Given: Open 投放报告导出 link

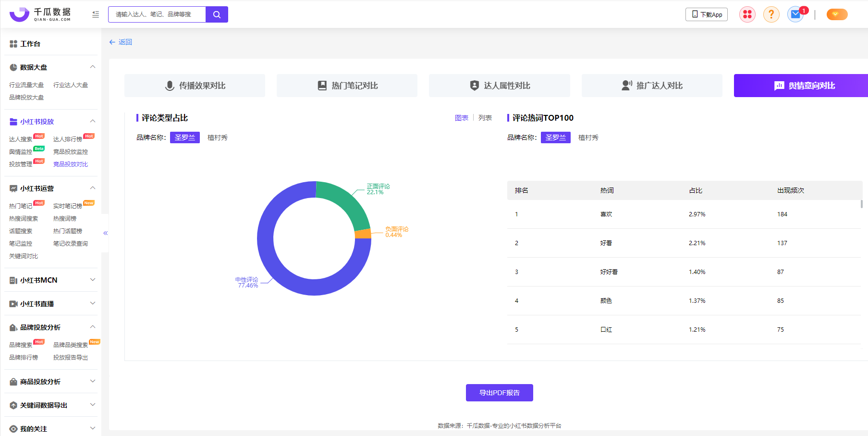Looking at the screenshot, I should (71, 358).
